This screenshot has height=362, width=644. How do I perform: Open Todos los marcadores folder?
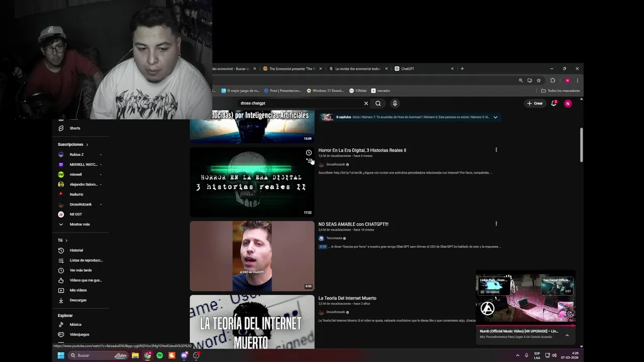tap(560, 91)
